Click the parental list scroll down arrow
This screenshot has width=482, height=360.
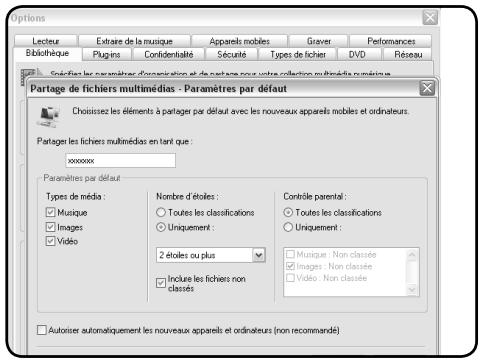coord(412,290)
